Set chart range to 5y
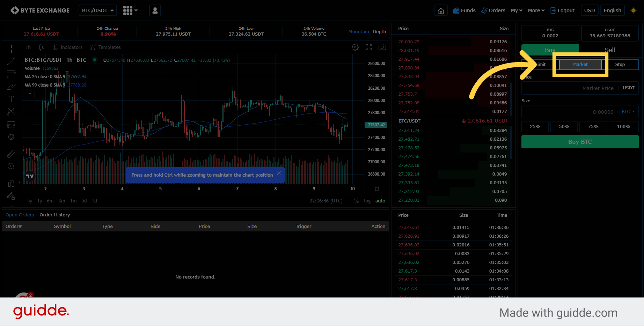Screen dimensions: 644x326 click(x=30, y=201)
